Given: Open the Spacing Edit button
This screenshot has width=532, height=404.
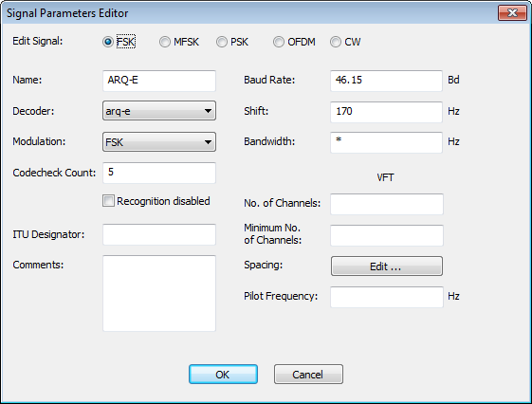Looking at the screenshot, I should click(x=387, y=266).
